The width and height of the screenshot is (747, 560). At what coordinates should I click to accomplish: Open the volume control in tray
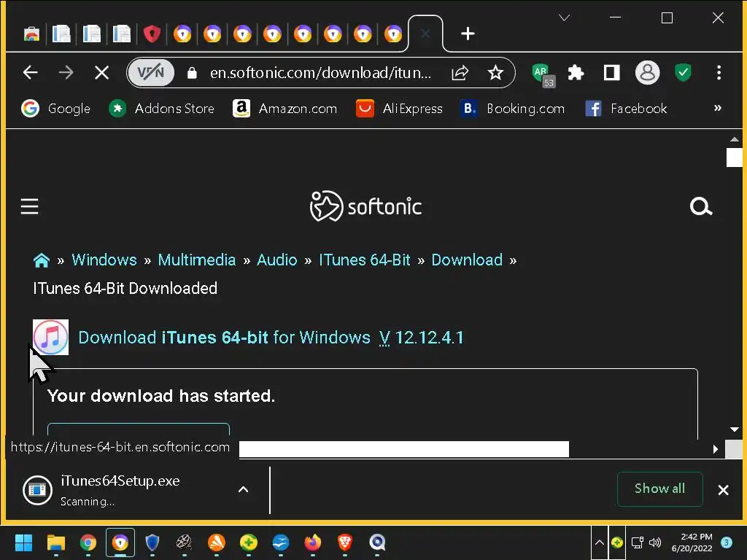coord(656,542)
